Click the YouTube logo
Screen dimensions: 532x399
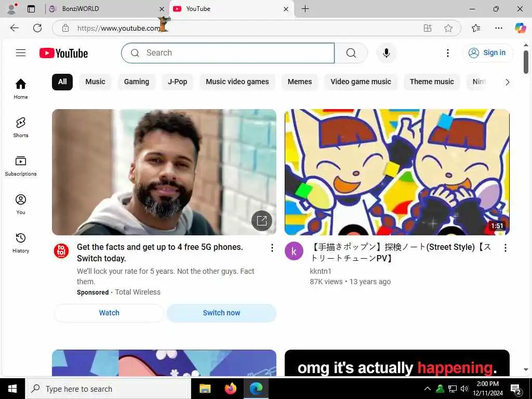click(x=63, y=54)
